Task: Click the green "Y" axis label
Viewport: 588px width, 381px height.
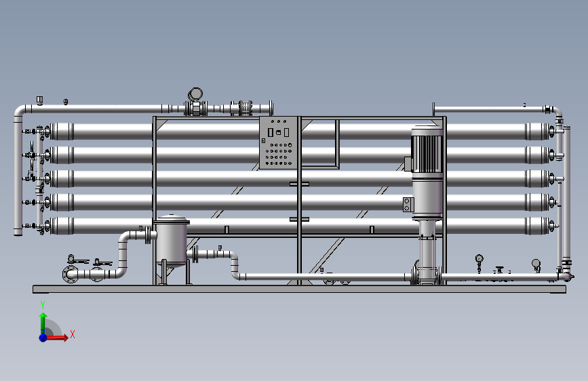Action: coord(43,305)
